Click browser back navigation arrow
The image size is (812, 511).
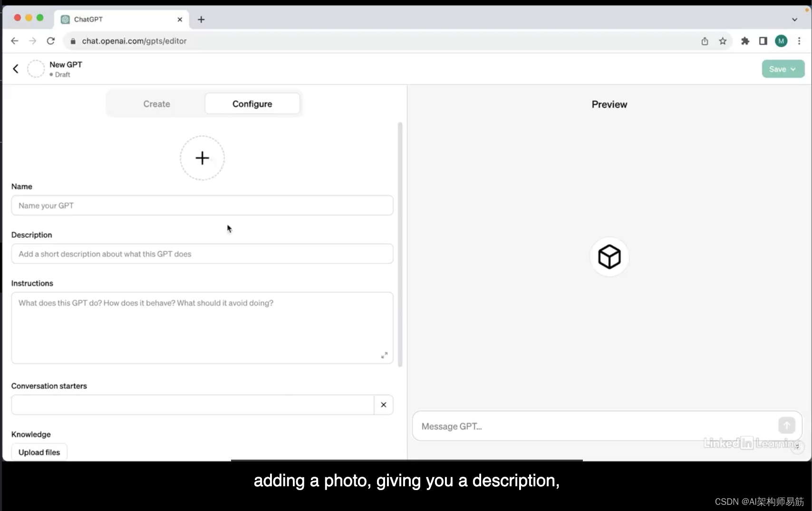click(x=15, y=41)
